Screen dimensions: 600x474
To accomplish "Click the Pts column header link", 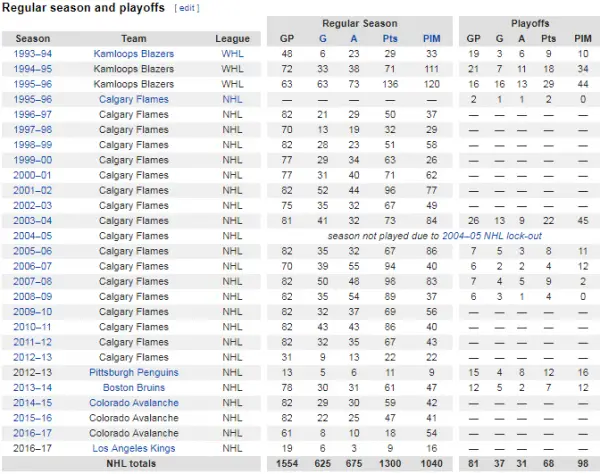I will [390, 39].
